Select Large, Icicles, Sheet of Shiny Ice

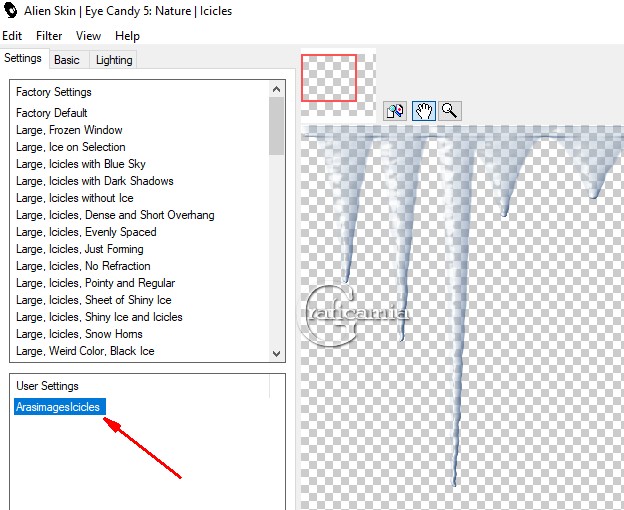(x=94, y=300)
